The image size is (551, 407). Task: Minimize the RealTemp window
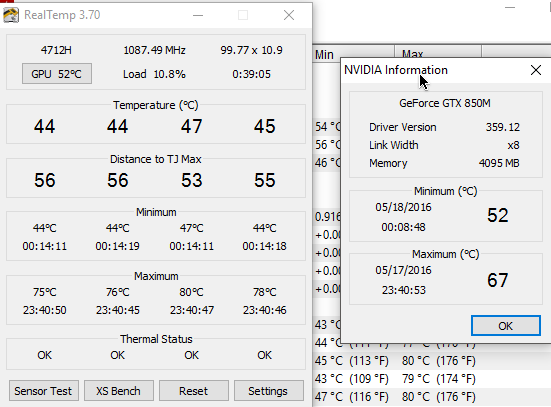point(198,15)
